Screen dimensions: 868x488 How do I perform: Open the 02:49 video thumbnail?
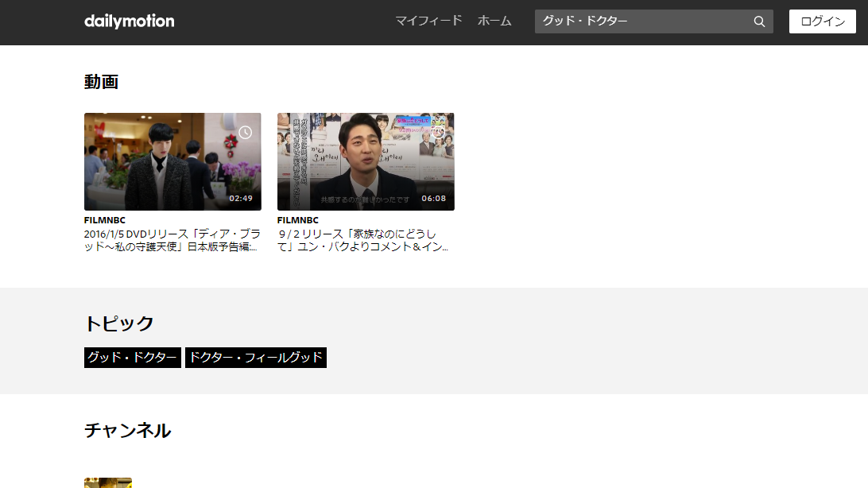click(x=172, y=161)
